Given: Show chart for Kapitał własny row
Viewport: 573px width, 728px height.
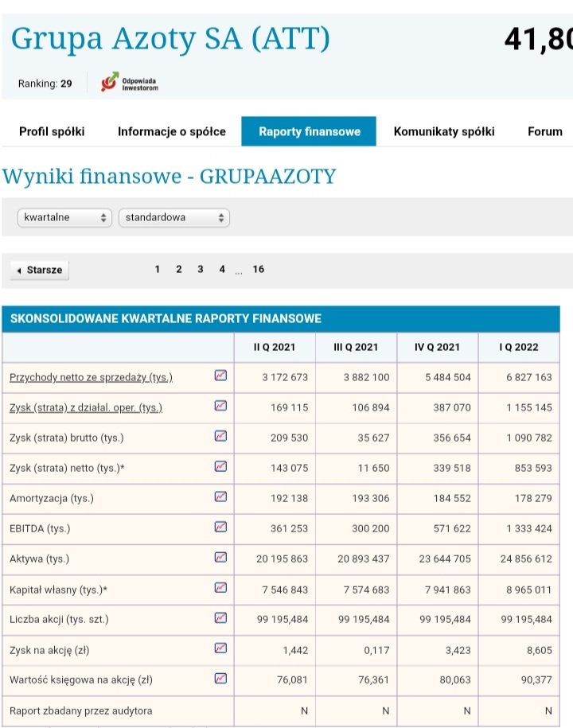Looking at the screenshot, I should pyautogui.click(x=220, y=588).
